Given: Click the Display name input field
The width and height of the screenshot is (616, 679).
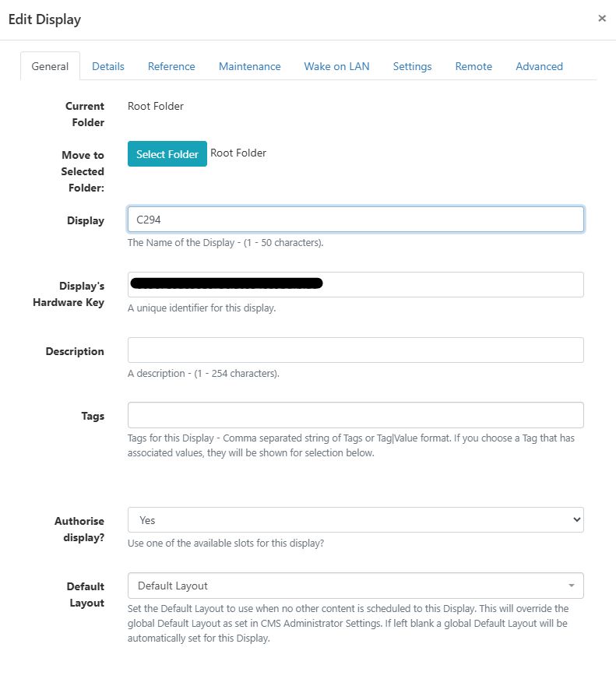Looking at the screenshot, I should coord(355,220).
